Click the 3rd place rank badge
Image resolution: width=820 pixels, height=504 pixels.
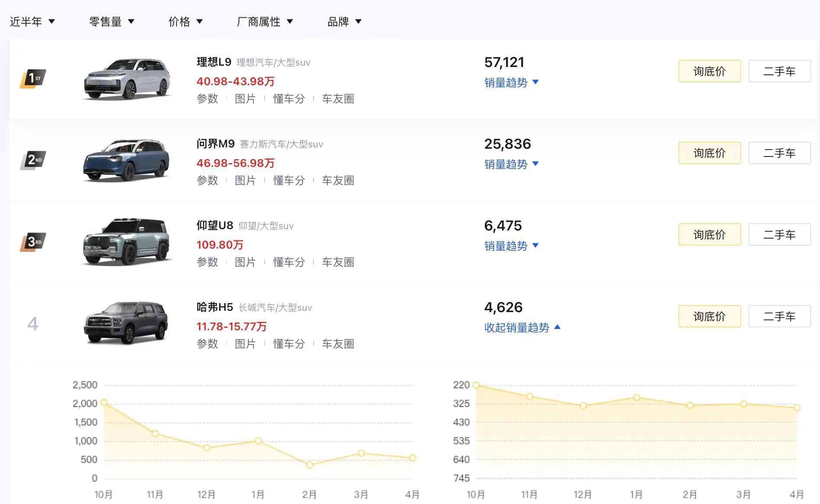click(x=33, y=242)
